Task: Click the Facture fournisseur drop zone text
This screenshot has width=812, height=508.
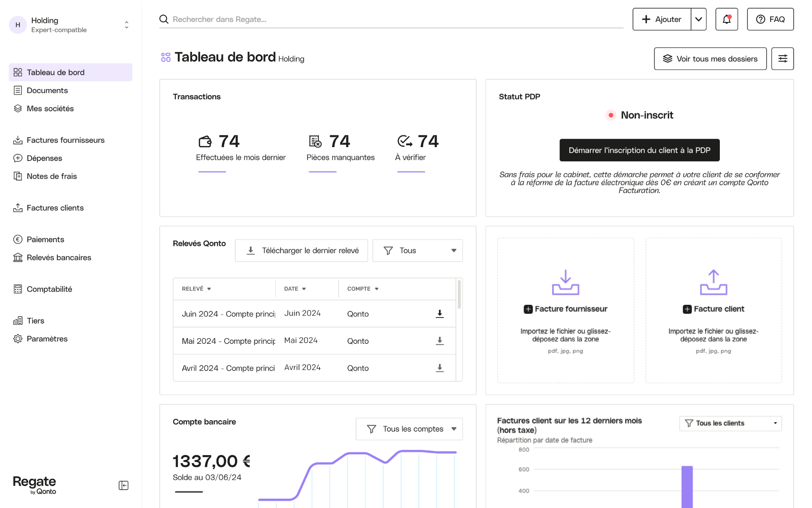Action: 566,335
